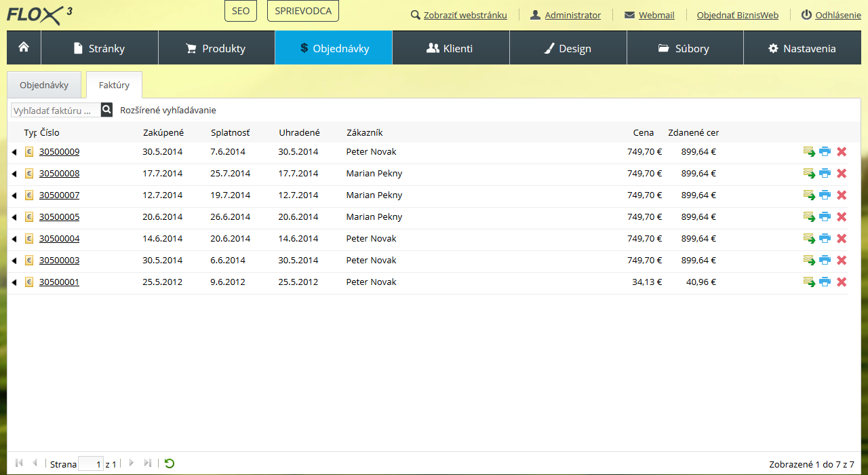Open the Produkty menu

pos(216,48)
